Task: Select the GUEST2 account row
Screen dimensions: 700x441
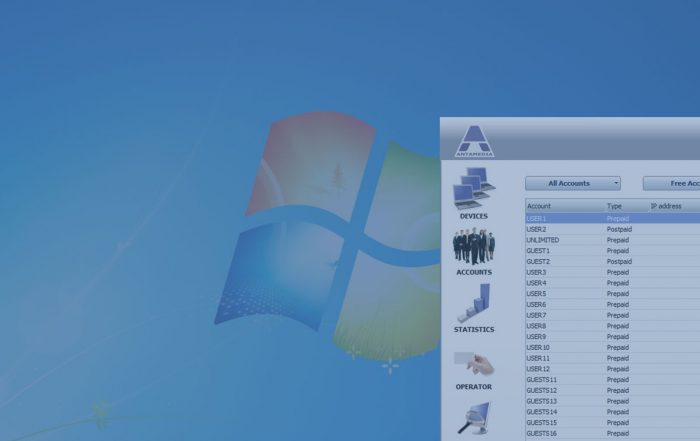Action: point(612,262)
